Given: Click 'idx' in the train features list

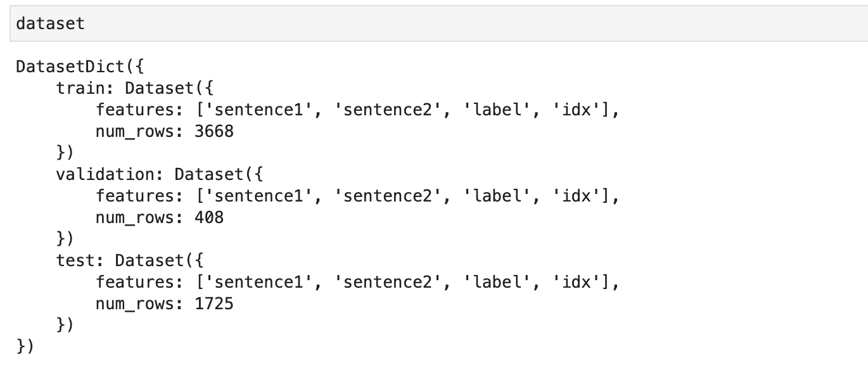Looking at the screenshot, I should pyautogui.click(x=577, y=110).
